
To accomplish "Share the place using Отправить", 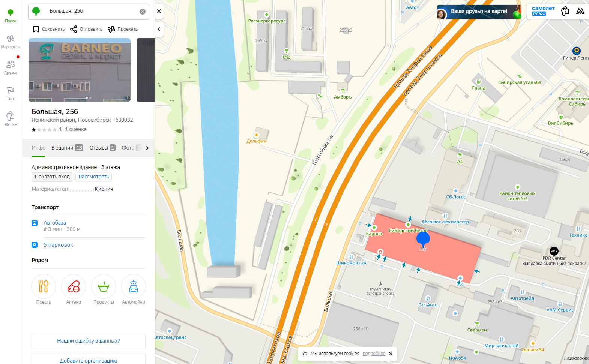I will click(x=86, y=29).
